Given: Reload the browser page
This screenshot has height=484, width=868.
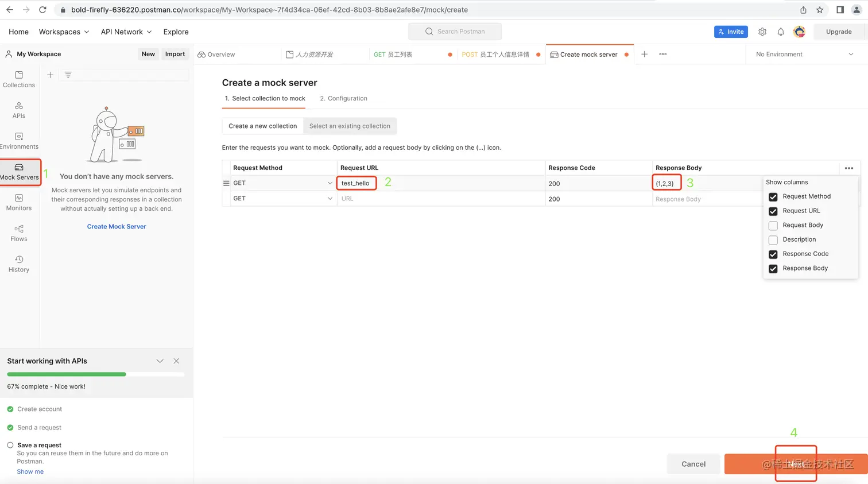Looking at the screenshot, I should [42, 10].
